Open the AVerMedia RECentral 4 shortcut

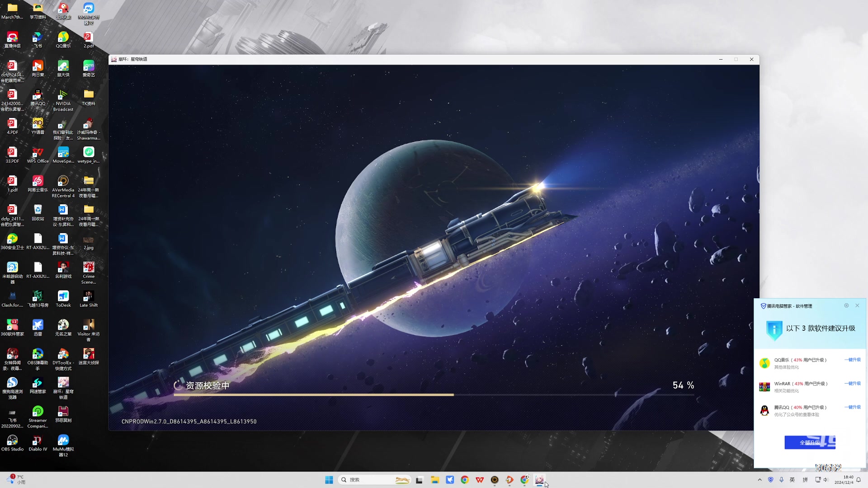[x=63, y=187]
